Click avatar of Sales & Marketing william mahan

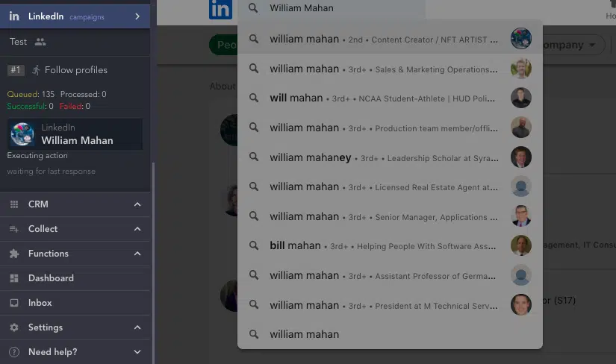point(521,69)
